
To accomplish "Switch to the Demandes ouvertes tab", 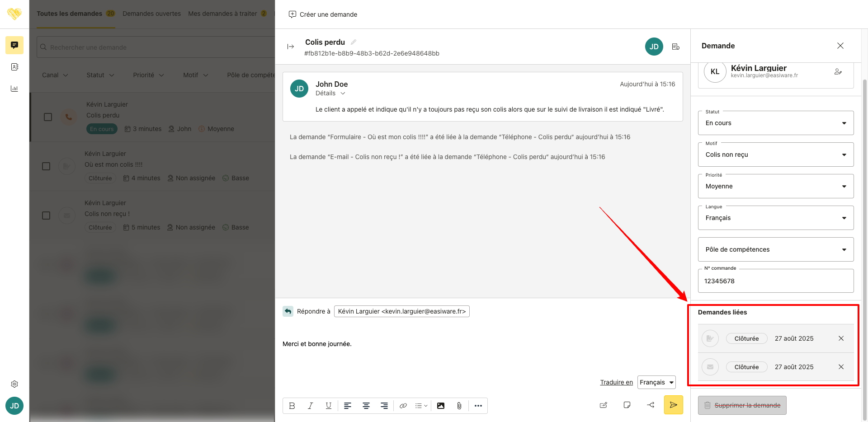I will click(151, 14).
